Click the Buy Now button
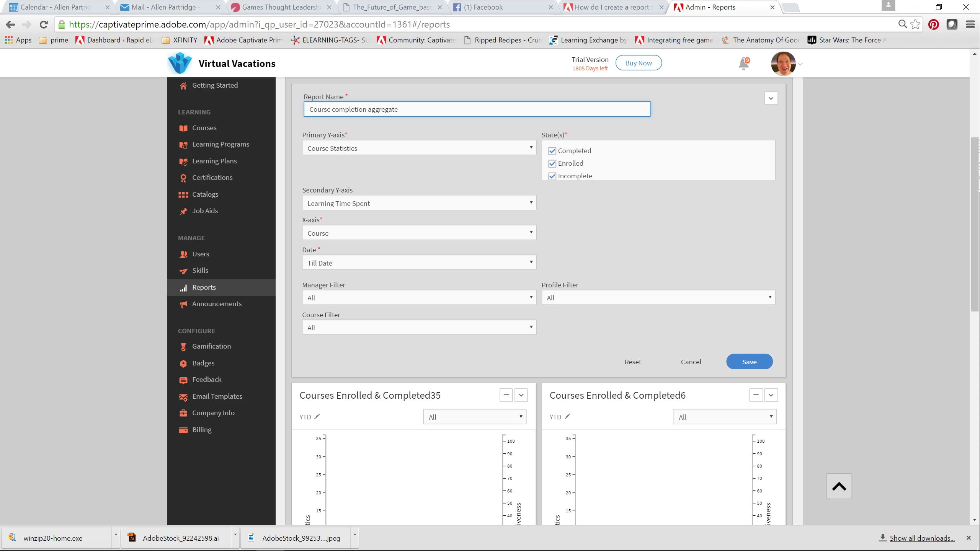 (x=638, y=63)
